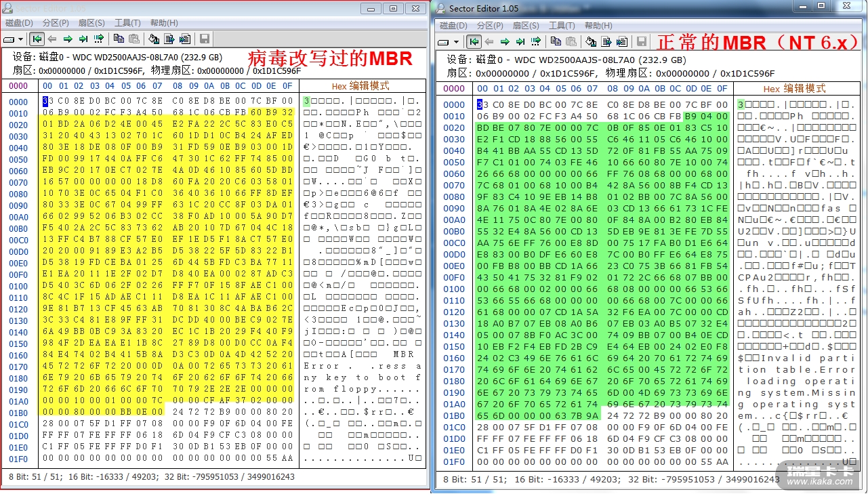This screenshot has width=868, height=496.
Task: Open go-to-sector tool in right window
Action: [x=536, y=42]
